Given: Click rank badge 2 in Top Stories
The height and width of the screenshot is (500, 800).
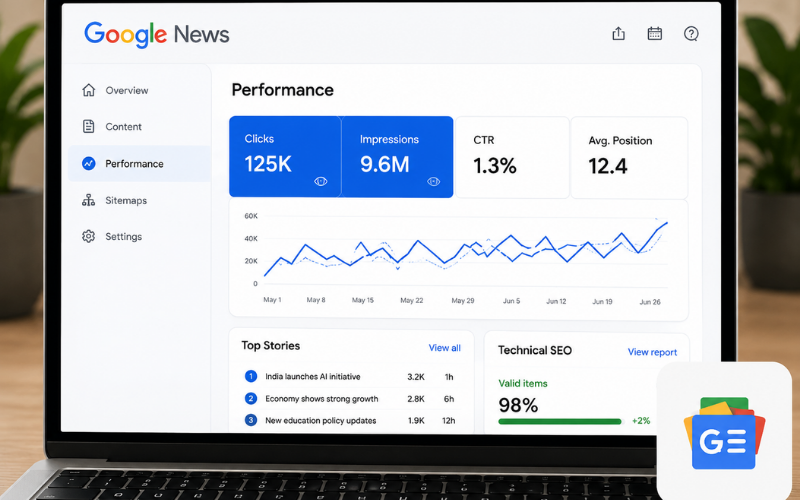Looking at the screenshot, I should pos(251,398).
